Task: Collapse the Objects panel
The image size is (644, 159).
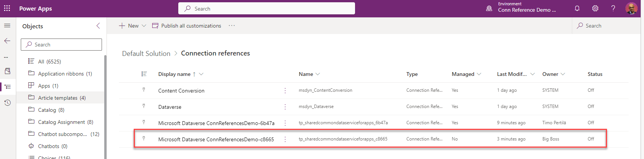Action: point(98,26)
